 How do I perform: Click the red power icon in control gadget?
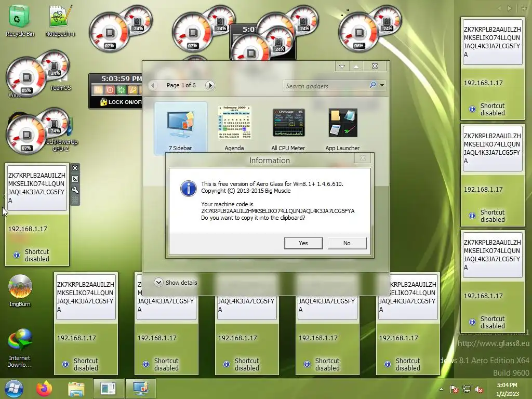pyautogui.click(x=110, y=90)
